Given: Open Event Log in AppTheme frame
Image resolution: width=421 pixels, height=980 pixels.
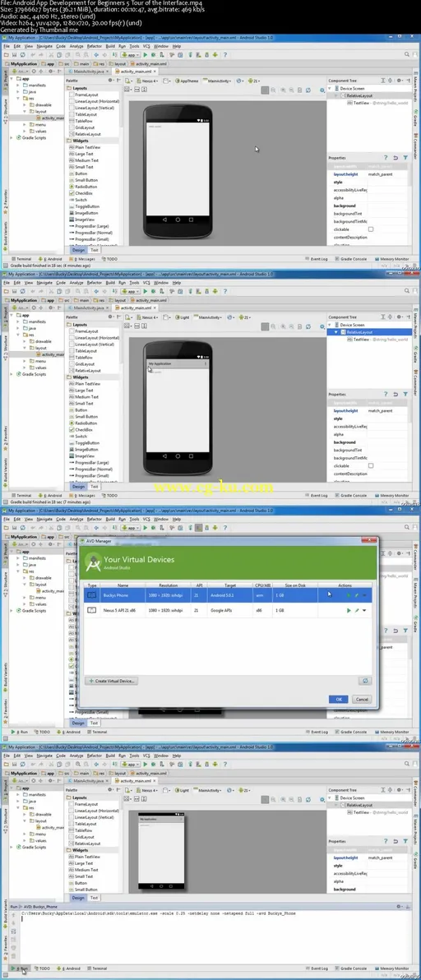Looking at the screenshot, I should click(318, 259).
